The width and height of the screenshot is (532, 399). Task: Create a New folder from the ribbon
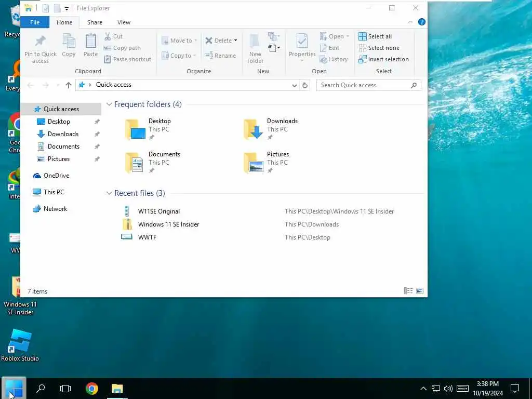255,48
